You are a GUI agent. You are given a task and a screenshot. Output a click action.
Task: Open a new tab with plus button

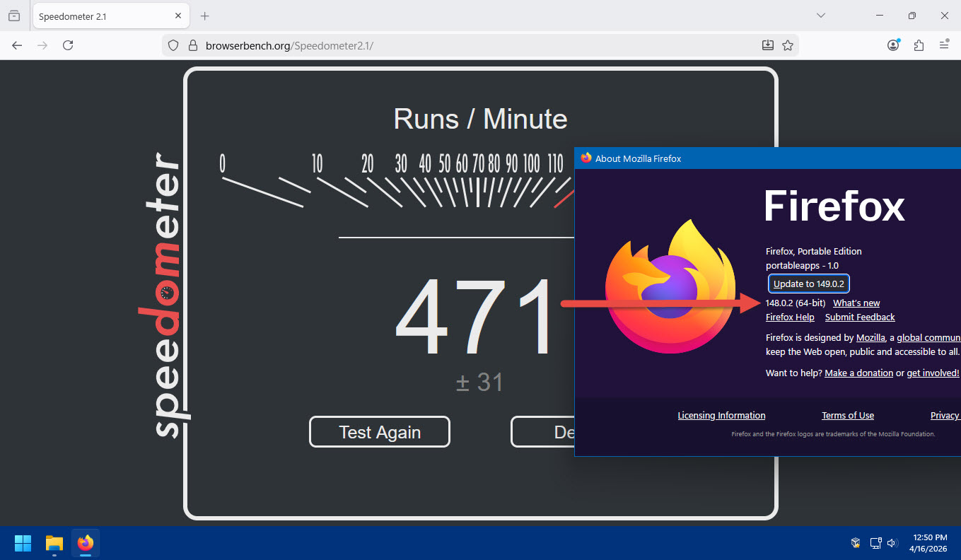tap(205, 16)
